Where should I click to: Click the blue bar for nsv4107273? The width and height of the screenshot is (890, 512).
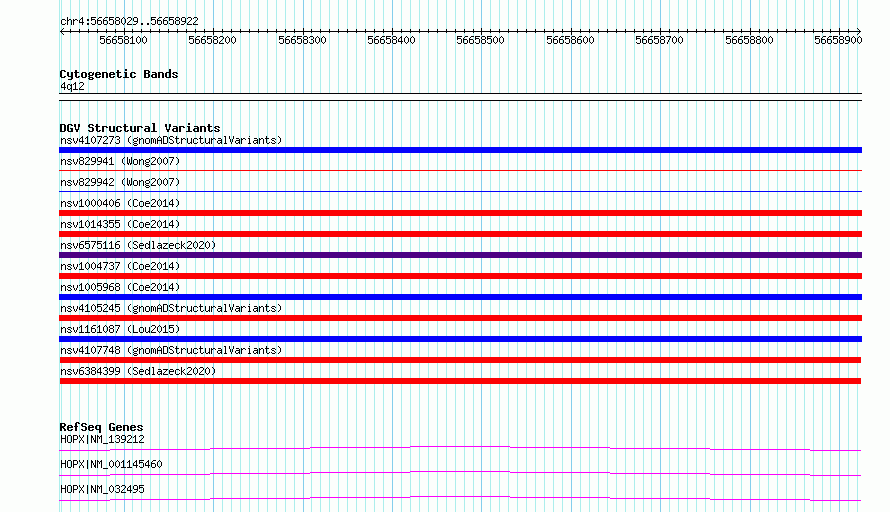tap(460, 150)
